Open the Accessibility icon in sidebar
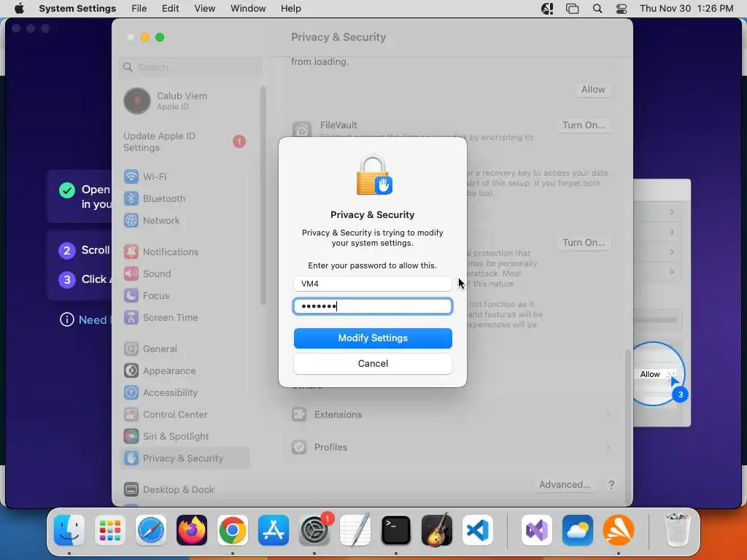The image size is (747, 560). [131, 393]
